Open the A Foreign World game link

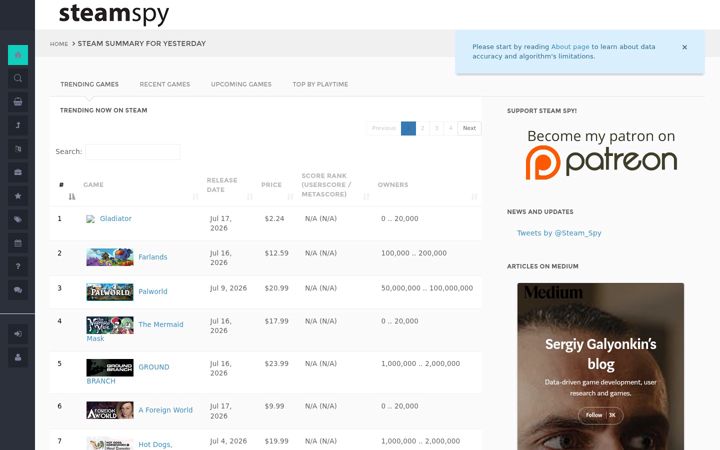(x=165, y=410)
